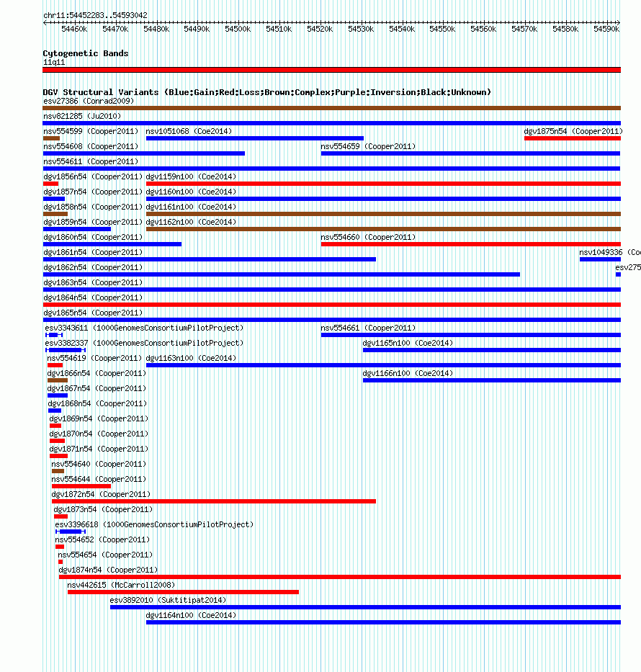This screenshot has height=672, width=641.
Task: Click the red bar under dgv1875n54
Action: (573, 138)
